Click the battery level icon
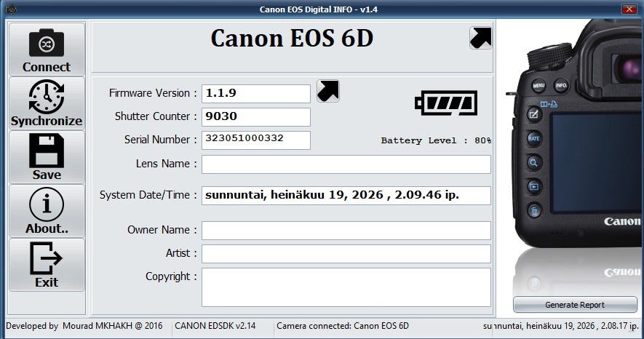The width and height of the screenshot is (644, 339). pyautogui.click(x=446, y=103)
